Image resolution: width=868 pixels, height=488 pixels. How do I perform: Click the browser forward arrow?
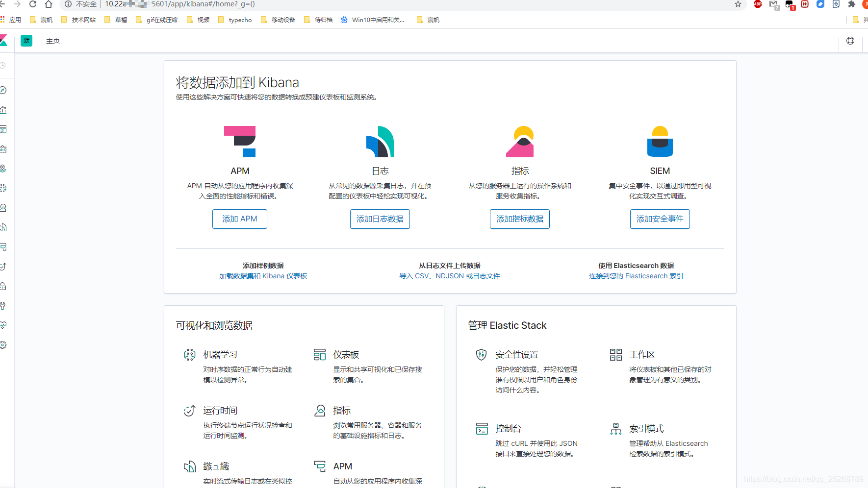pyautogui.click(x=18, y=4)
